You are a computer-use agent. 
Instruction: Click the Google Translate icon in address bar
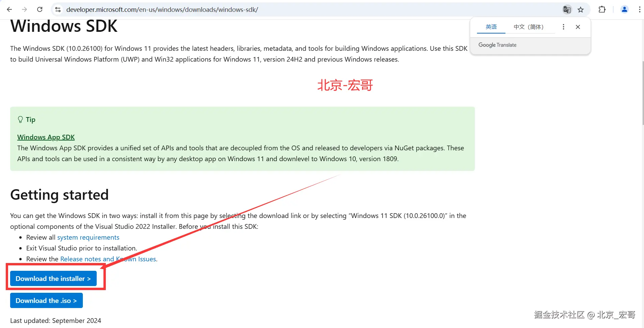pyautogui.click(x=567, y=9)
